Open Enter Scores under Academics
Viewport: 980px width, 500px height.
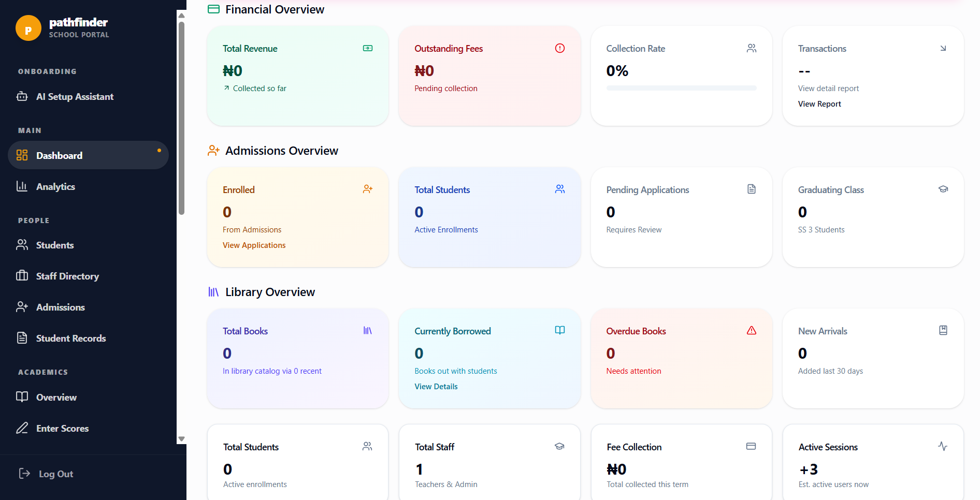(62, 429)
